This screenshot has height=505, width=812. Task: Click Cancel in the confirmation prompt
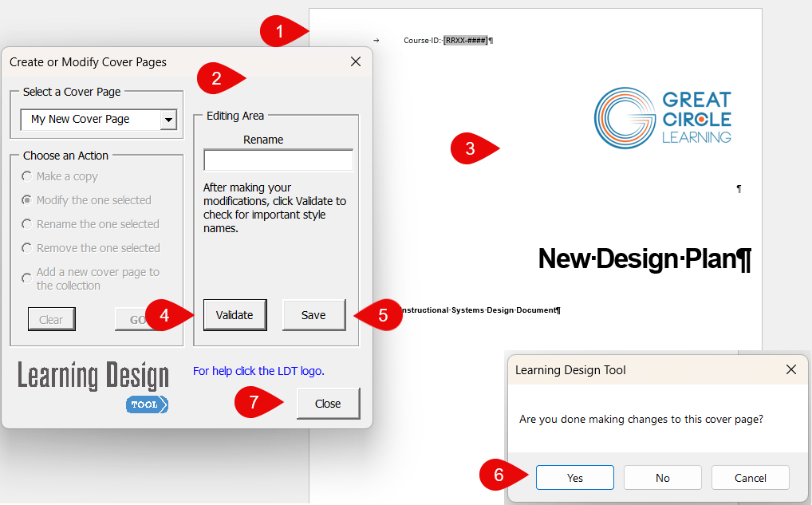(750, 478)
